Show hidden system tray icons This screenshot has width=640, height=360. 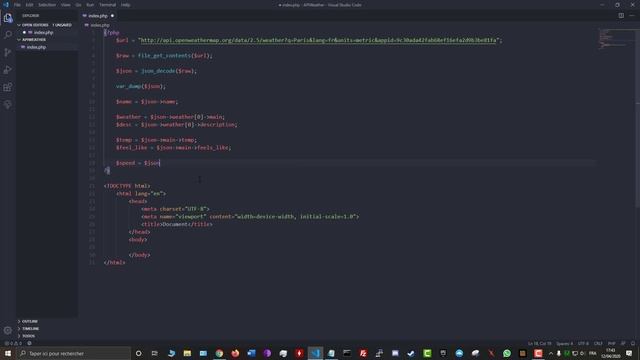pyautogui.click(x=551, y=353)
